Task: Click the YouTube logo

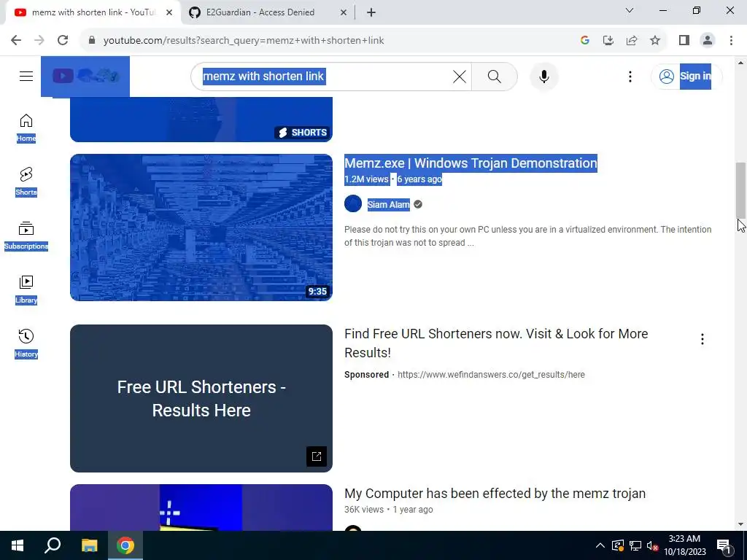Action: coord(85,76)
